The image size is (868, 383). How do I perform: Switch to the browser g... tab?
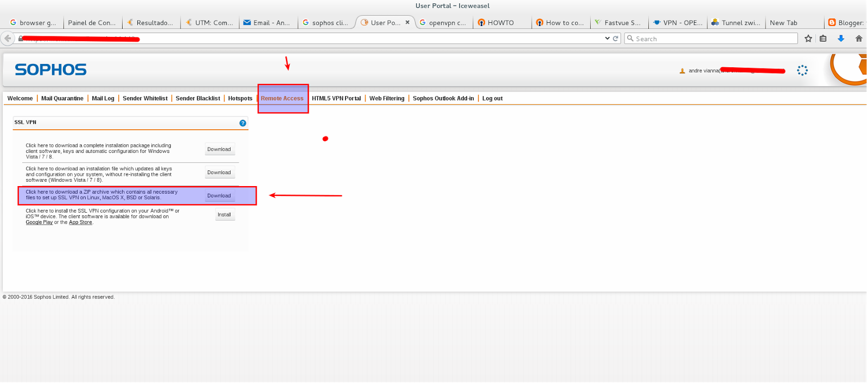click(x=33, y=23)
